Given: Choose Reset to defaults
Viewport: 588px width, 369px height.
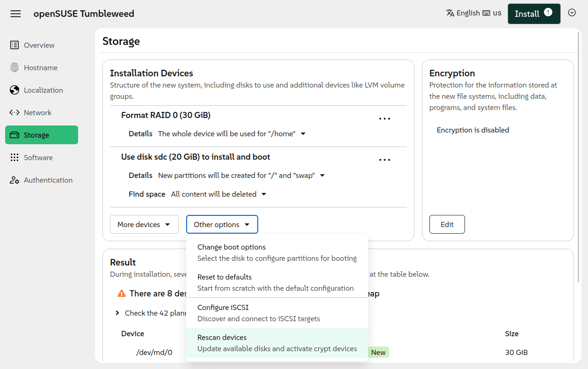Looking at the screenshot, I should coord(277,282).
